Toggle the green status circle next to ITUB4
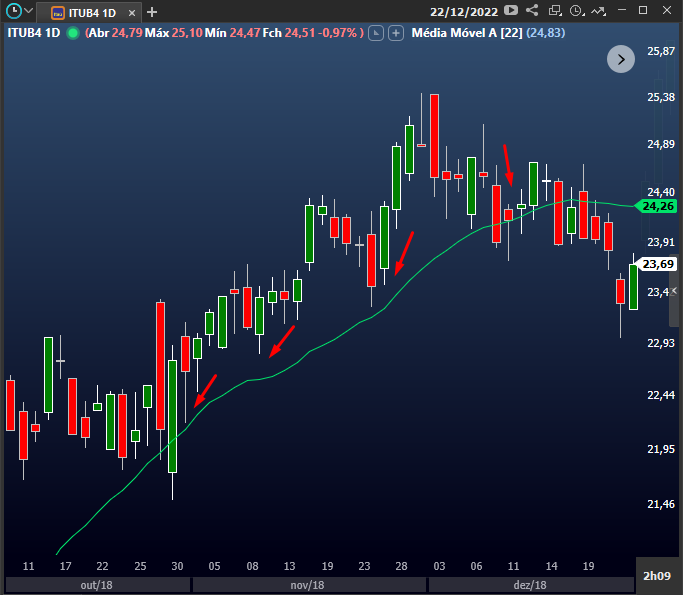Screen dimensions: 683x595 click(x=73, y=33)
